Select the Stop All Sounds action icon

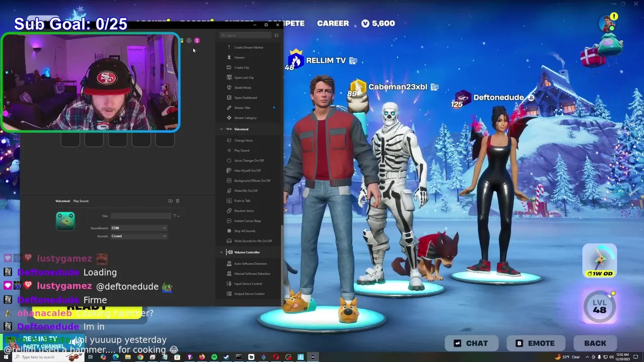point(229,231)
